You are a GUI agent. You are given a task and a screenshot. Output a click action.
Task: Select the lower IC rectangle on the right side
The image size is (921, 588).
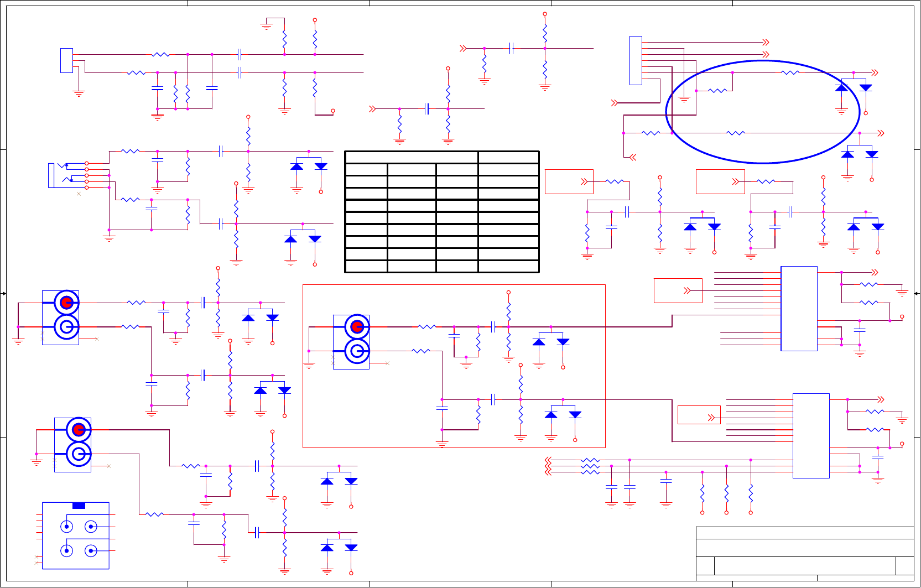(x=811, y=436)
